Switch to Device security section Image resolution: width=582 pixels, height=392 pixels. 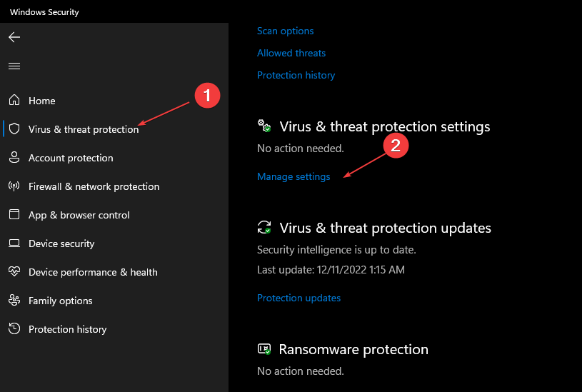(x=61, y=243)
